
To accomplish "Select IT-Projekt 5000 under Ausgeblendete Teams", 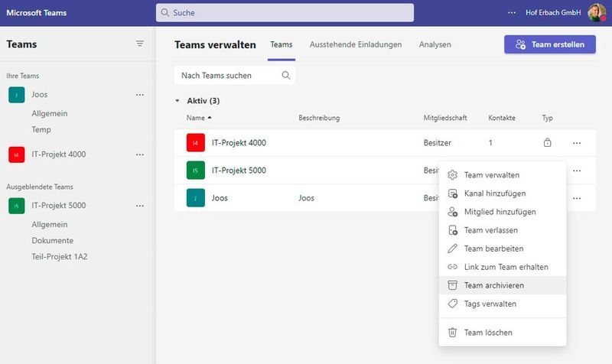I will [x=59, y=205].
